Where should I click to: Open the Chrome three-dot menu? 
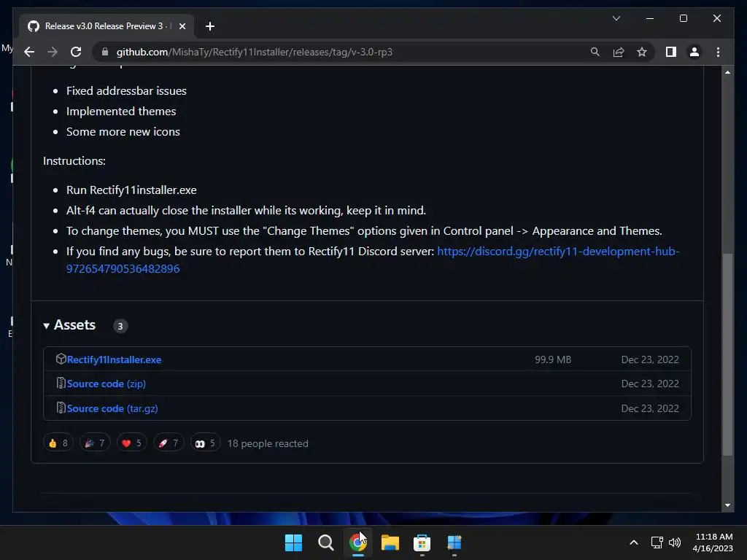point(718,52)
